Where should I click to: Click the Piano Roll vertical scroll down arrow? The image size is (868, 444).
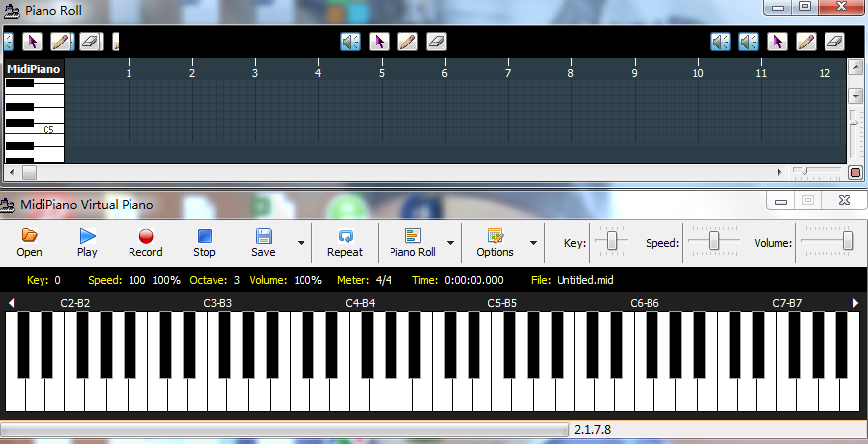(855, 95)
